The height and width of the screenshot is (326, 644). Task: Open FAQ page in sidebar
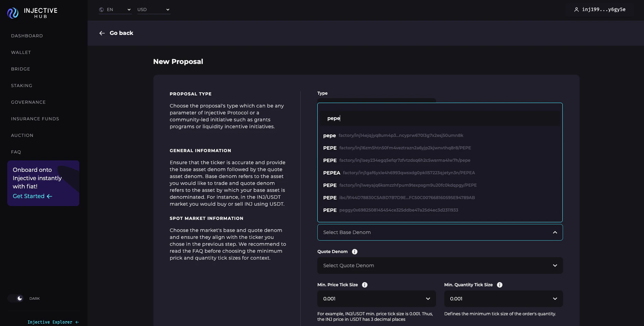[x=16, y=152]
